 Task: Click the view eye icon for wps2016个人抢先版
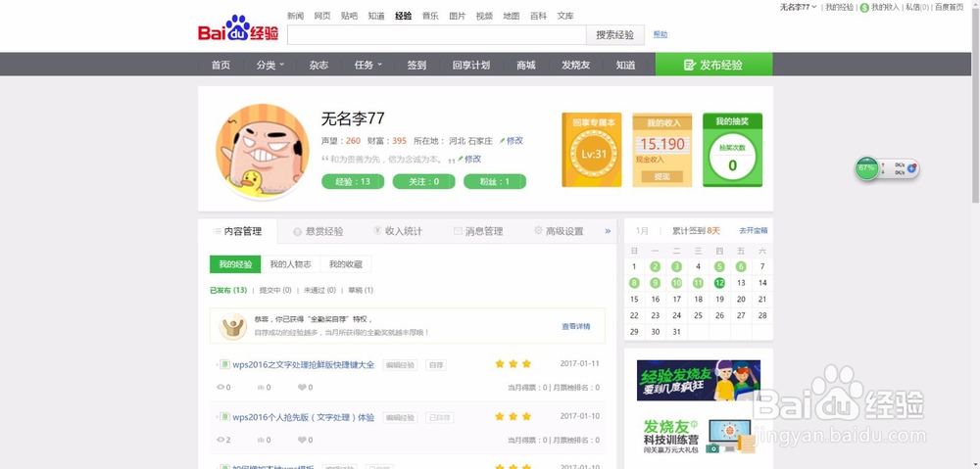pyautogui.click(x=220, y=440)
